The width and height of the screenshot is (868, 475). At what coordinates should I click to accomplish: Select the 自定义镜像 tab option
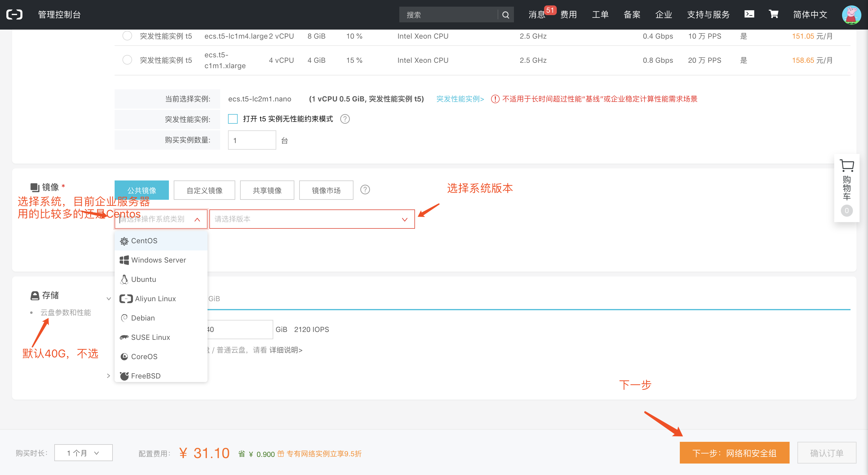click(204, 190)
